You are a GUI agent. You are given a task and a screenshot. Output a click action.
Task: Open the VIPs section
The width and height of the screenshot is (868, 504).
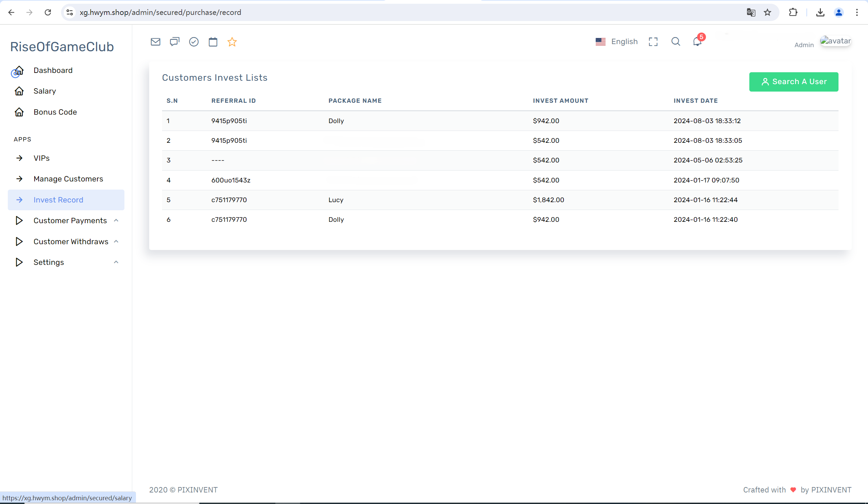[41, 158]
